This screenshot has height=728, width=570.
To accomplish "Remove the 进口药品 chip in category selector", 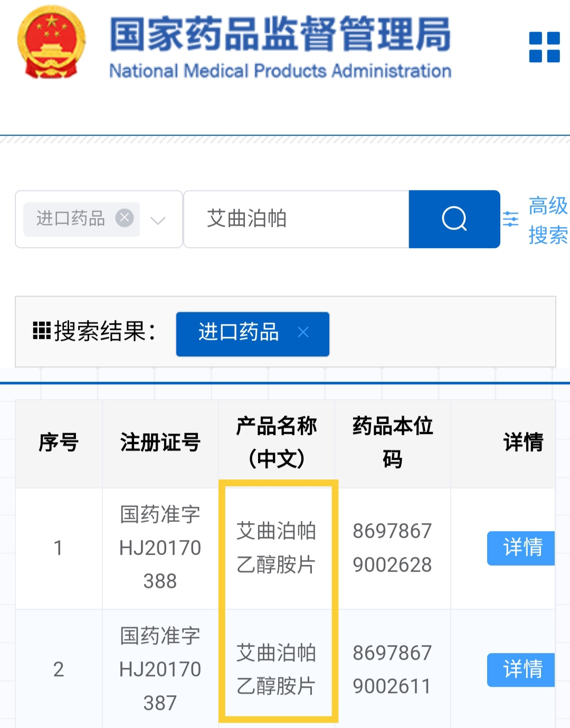I will (x=125, y=218).
